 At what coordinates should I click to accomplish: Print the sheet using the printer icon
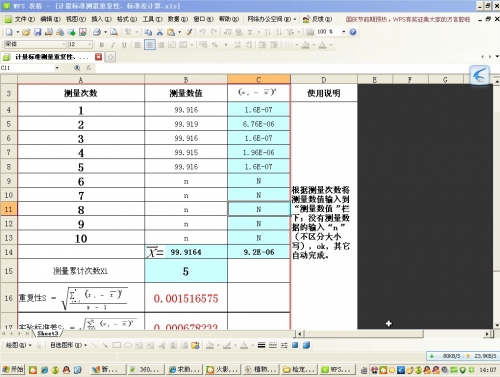pos(97,32)
